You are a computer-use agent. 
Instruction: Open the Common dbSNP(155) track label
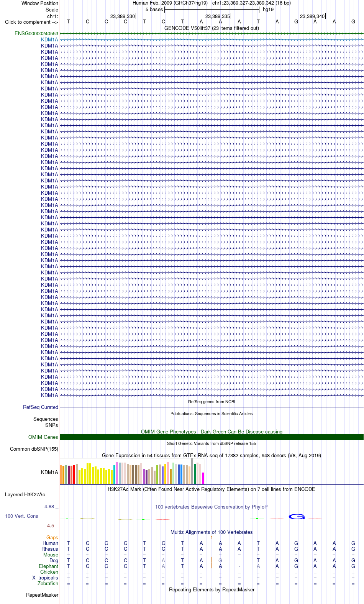(x=34, y=449)
